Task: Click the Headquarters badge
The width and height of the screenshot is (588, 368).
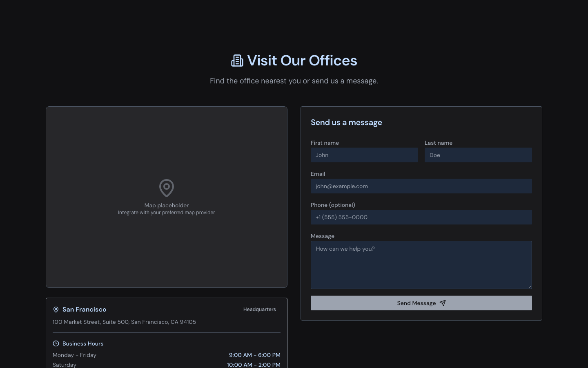Action: (x=260, y=310)
